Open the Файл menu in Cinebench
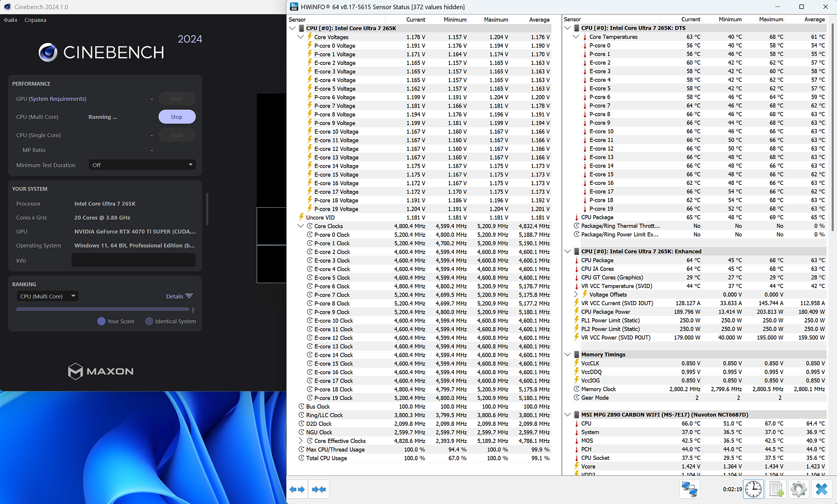 point(11,20)
